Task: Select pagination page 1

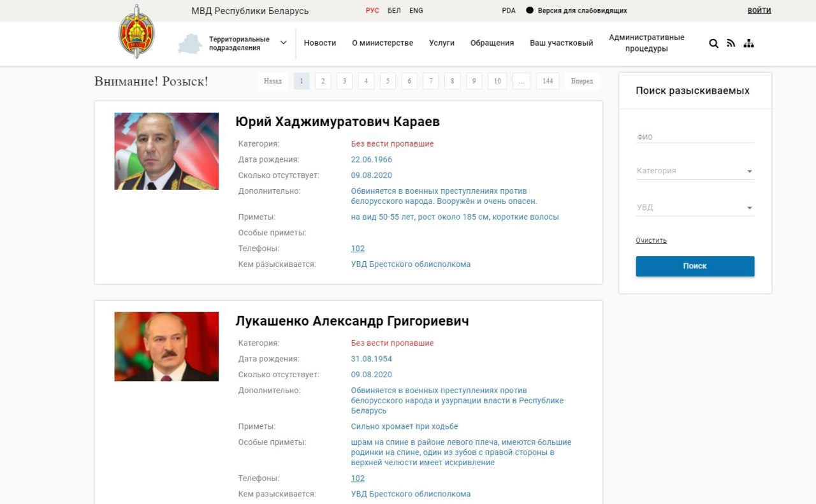Action: 302,81
